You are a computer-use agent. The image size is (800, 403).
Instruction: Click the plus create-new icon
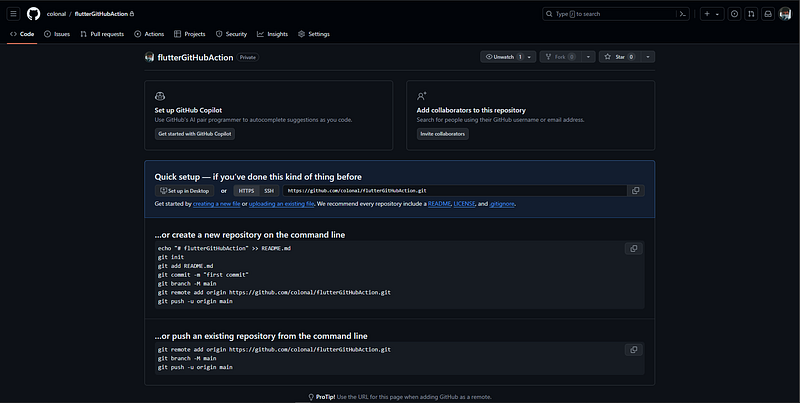pyautogui.click(x=707, y=14)
